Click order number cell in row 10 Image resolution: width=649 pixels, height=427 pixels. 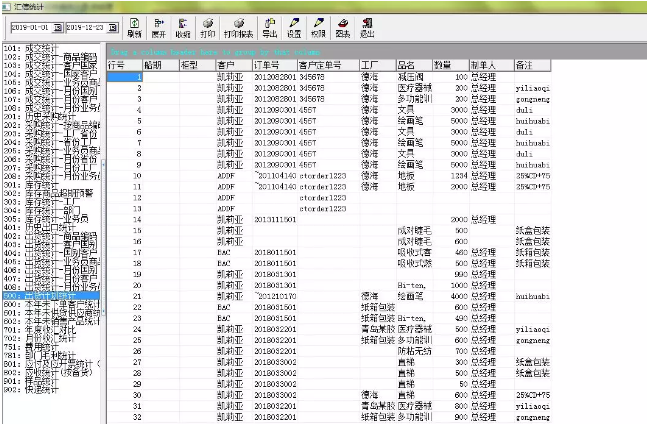(275, 176)
